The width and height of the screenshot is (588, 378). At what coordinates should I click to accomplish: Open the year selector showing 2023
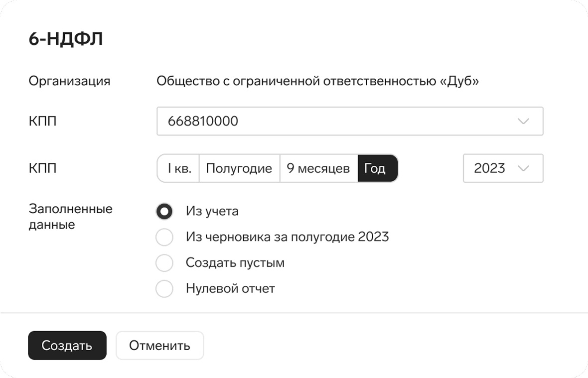(x=502, y=168)
